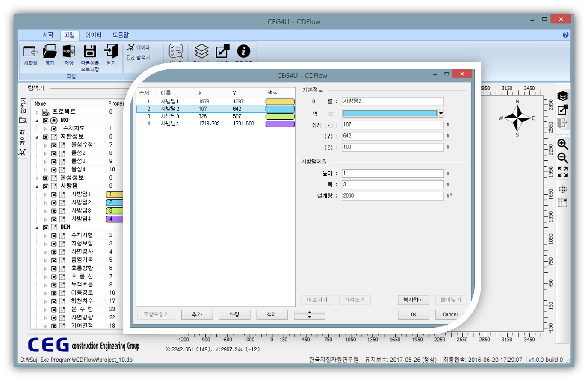Click layers icon in right toolbar
Image resolution: width=588 pixels, height=381 pixels.
(563, 96)
